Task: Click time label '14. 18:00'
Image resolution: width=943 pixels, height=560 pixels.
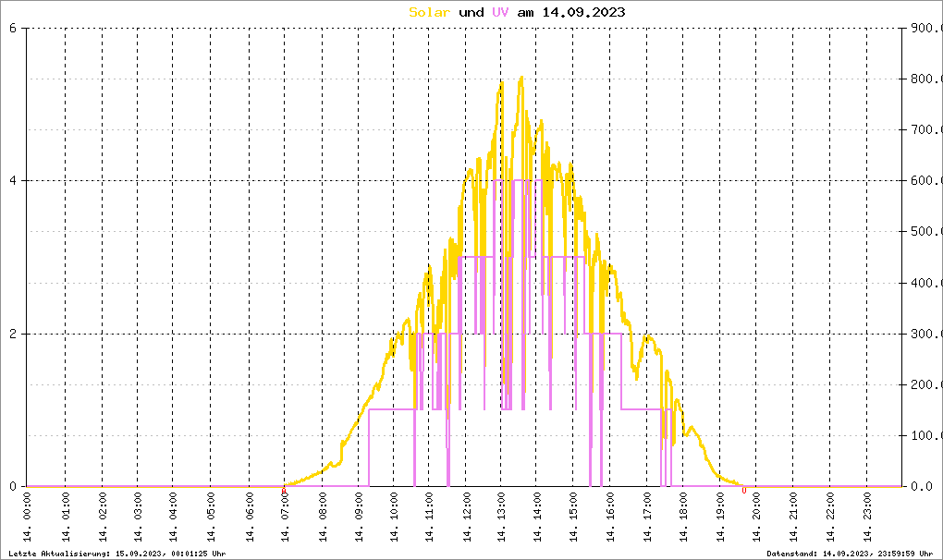Action: click(683, 517)
